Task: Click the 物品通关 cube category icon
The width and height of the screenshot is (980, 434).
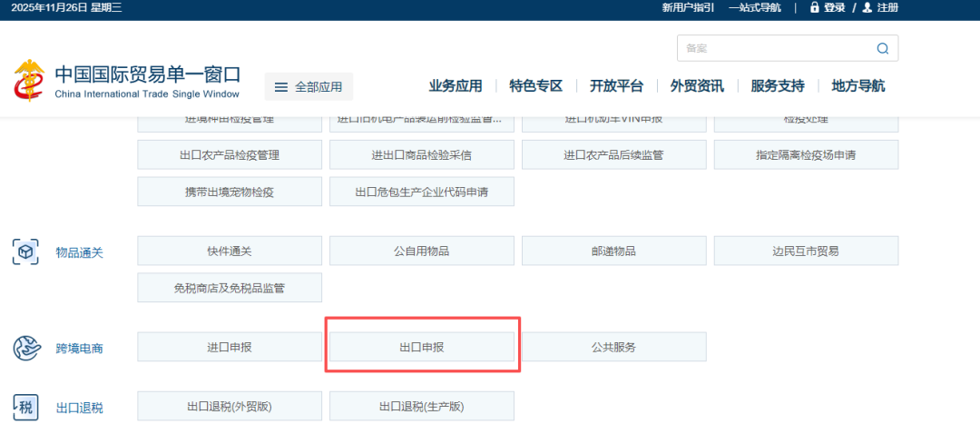Action: [x=25, y=252]
